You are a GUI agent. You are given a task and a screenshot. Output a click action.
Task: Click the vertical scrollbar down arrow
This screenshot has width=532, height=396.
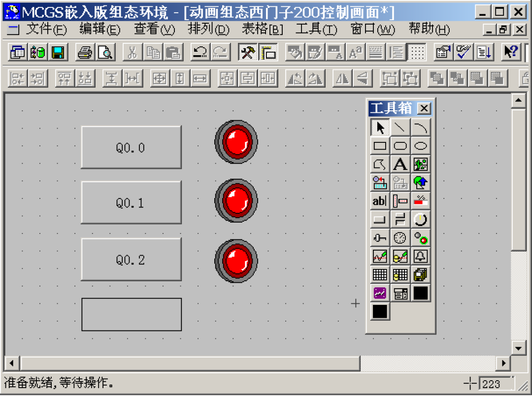518,348
